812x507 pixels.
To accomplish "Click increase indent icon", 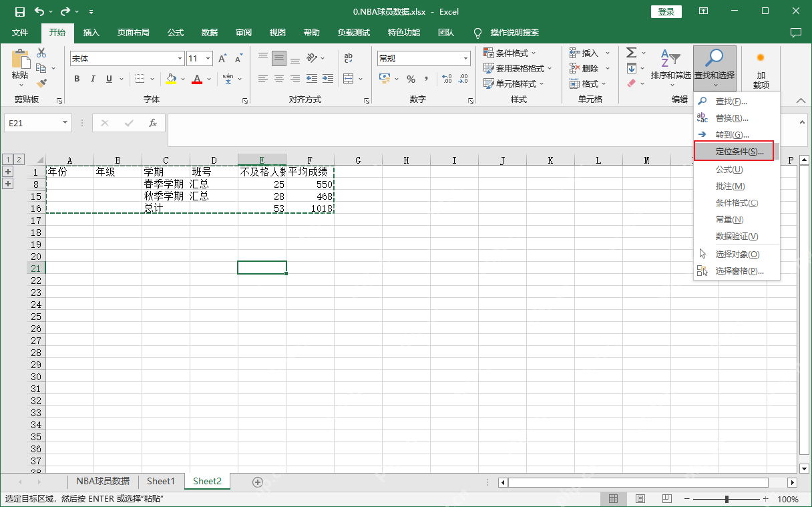I will click(x=328, y=79).
